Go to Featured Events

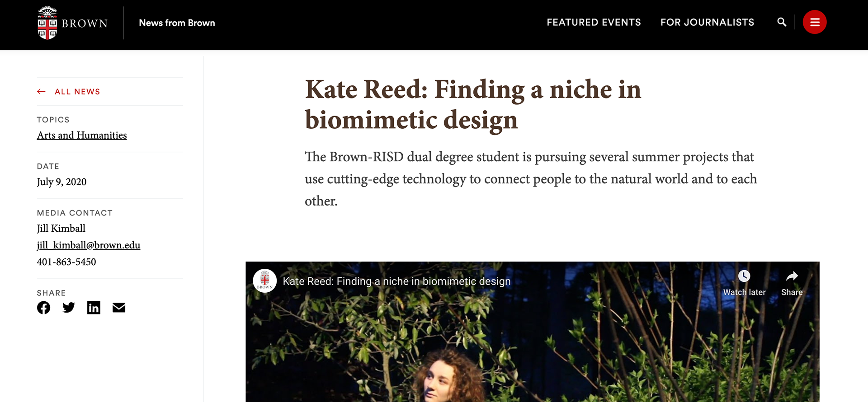tap(594, 23)
